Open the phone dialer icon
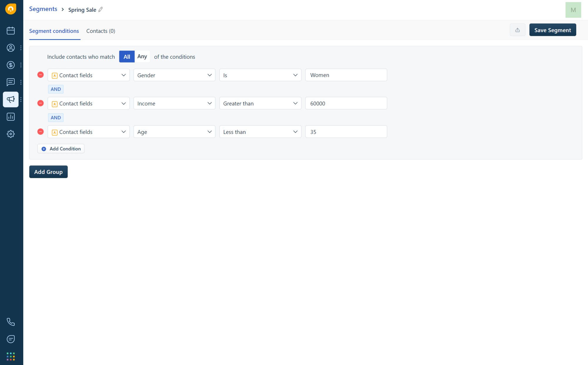588x365 pixels. pos(11,322)
